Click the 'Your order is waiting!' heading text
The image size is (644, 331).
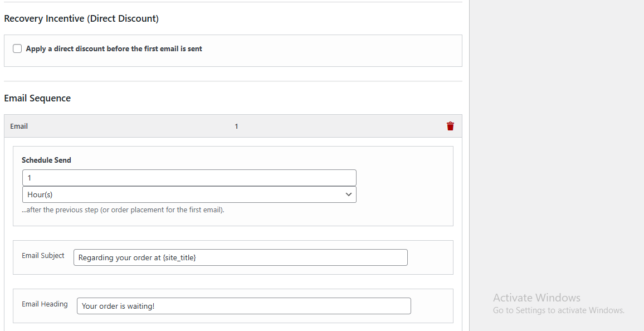118,306
